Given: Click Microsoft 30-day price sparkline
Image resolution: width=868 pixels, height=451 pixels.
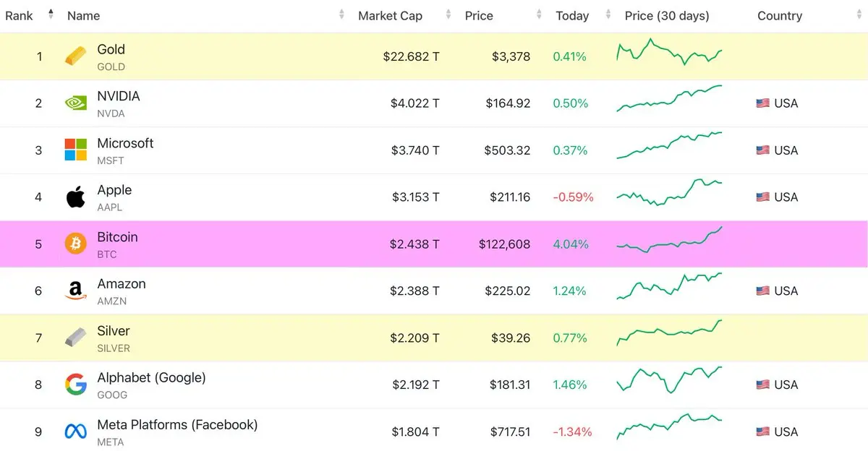Looking at the screenshot, I should click(x=669, y=145).
